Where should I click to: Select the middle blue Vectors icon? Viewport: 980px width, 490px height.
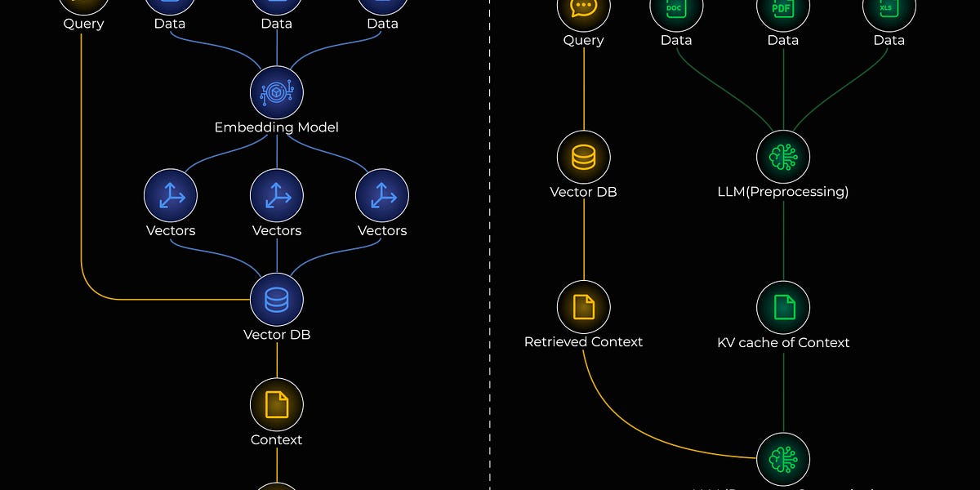point(277,196)
